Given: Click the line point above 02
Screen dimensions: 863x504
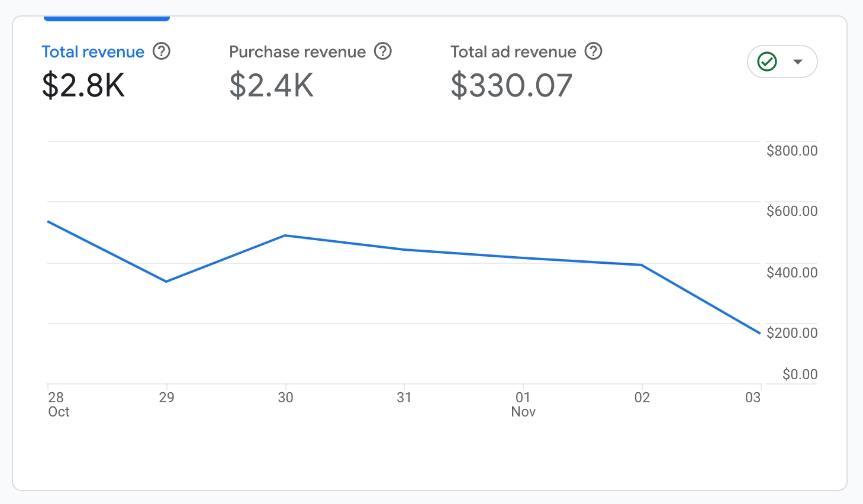Looking at the screenshot, I should click(x=642, y=265).
